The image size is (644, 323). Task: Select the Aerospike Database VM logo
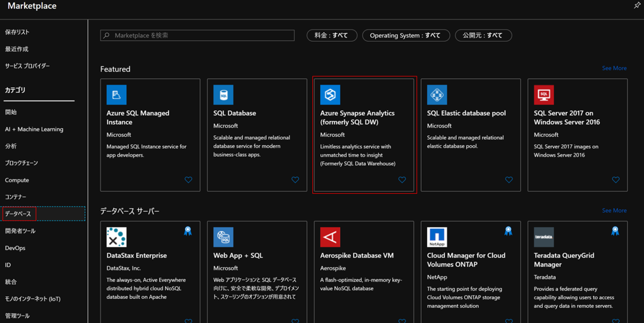pyautogui.click(x=330, y=237)
